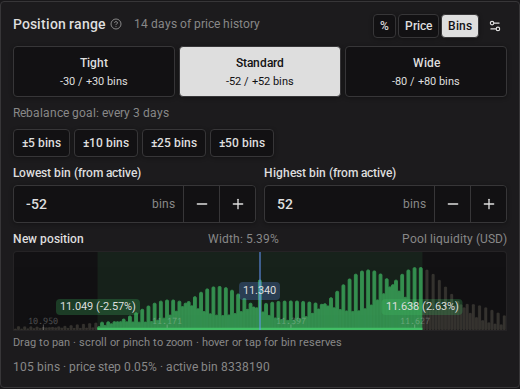Screen dimensions: 520x389
Task: Click the 11.049 (-2.57%) lower bound handle
Action: [x=98, y=306]
